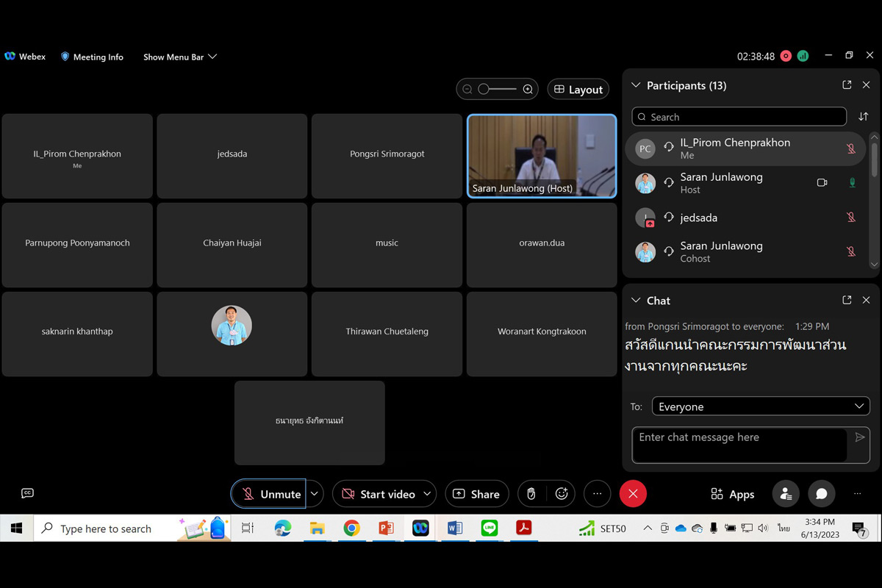Open the Everyone recipient dropdown

point(760,406)
